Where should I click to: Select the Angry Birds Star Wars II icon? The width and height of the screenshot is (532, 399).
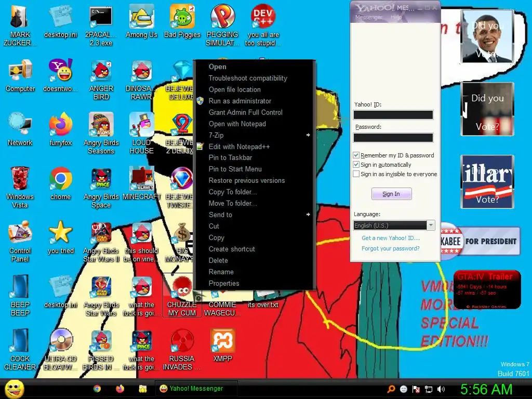coord(101,242)
